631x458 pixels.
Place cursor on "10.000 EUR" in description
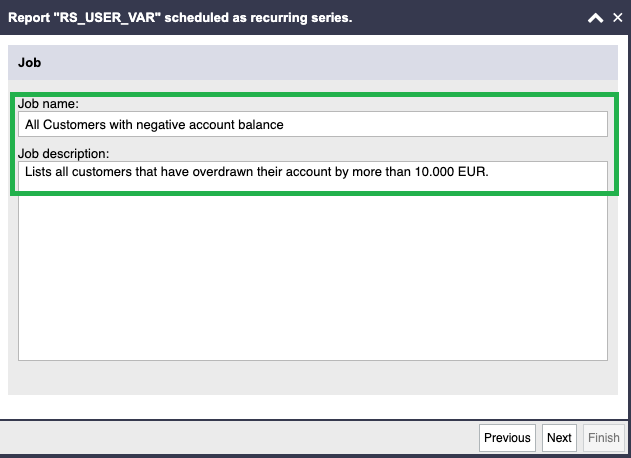point(451,172)
